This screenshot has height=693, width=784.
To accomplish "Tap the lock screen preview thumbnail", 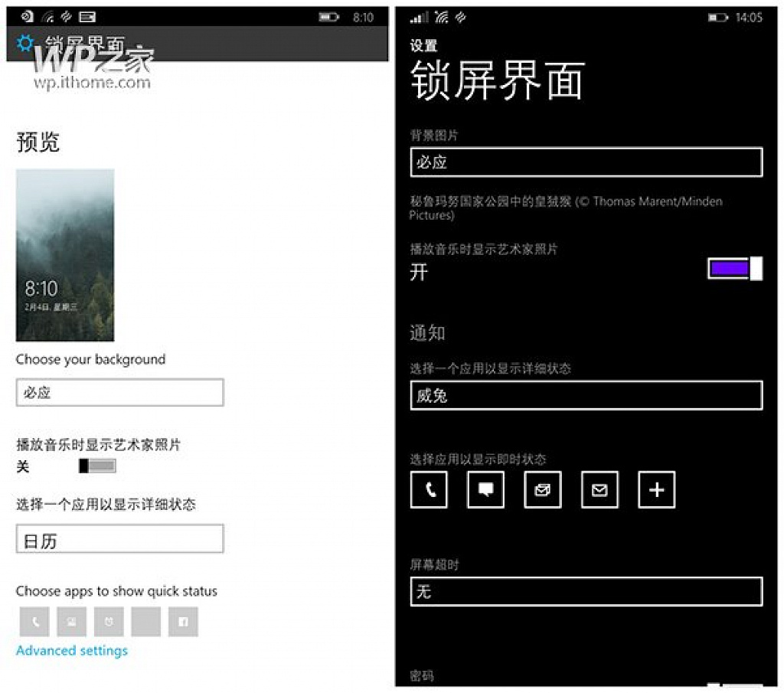I will [65, 255].
